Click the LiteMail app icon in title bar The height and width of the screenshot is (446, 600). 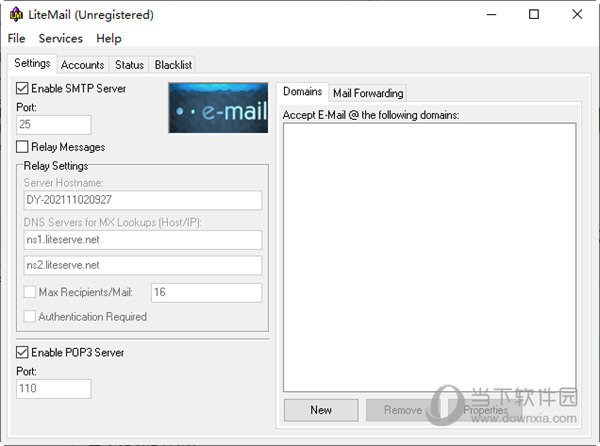coord(16,15)
